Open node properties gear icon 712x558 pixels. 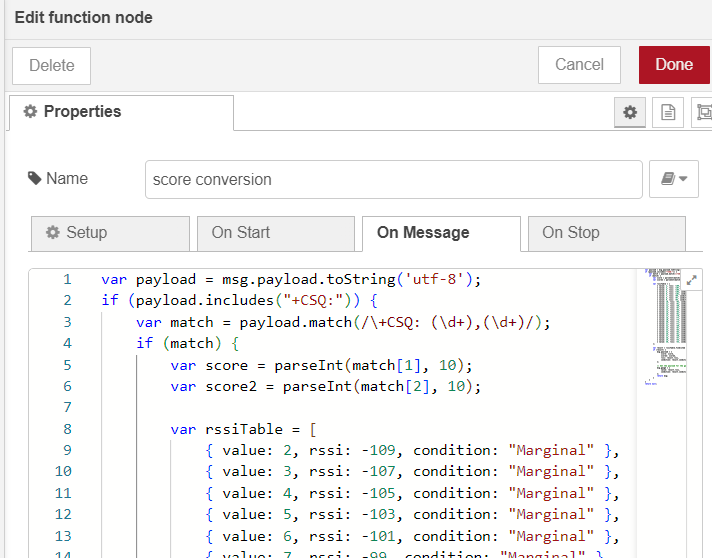pos(630,113)
